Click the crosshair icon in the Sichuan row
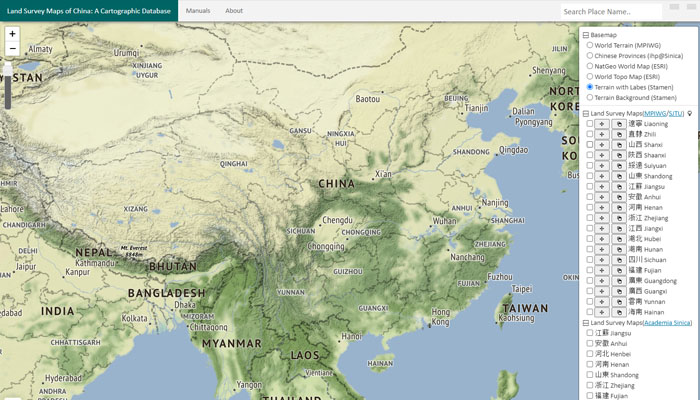 (x=602, y=260)
